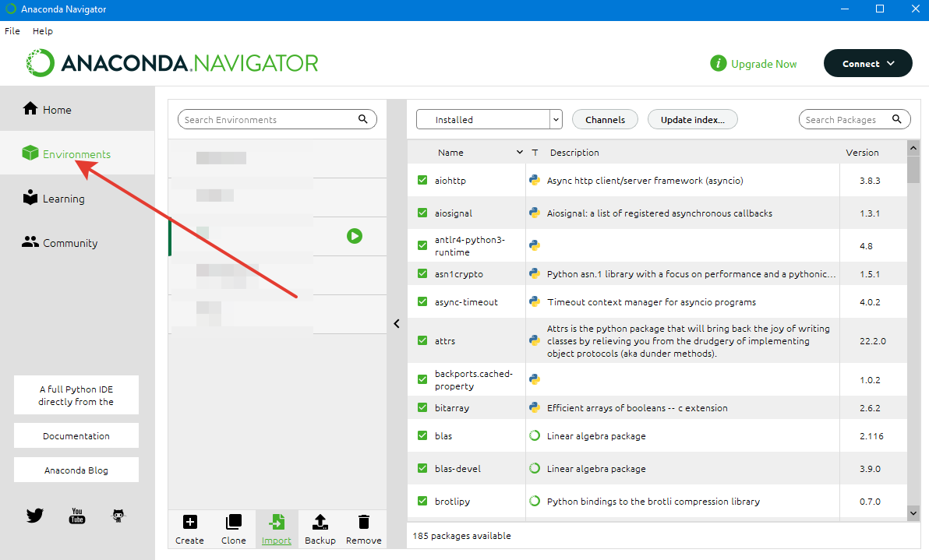The height and width of the screenshot is (560, 929).
Task: Toggle the backports.cached-property checkbox
Action: coord(422,379)
